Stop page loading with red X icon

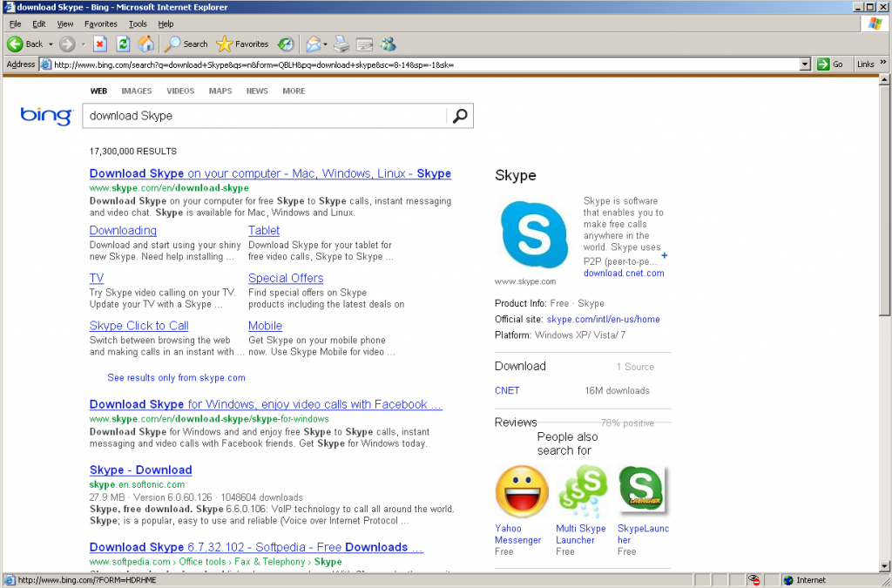[x=100, y=44]
